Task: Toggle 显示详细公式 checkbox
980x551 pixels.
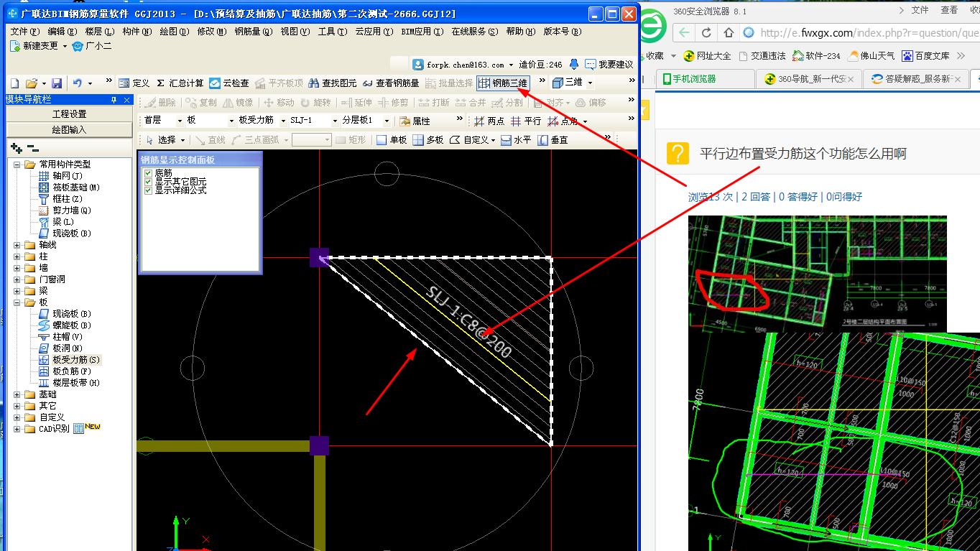Action: pos(148,190)
